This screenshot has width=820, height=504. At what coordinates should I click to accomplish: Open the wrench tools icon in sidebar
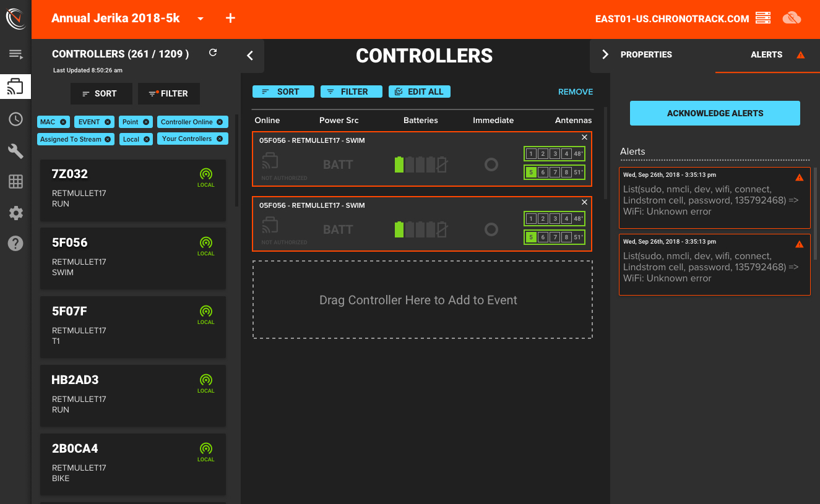pos(15,150)
